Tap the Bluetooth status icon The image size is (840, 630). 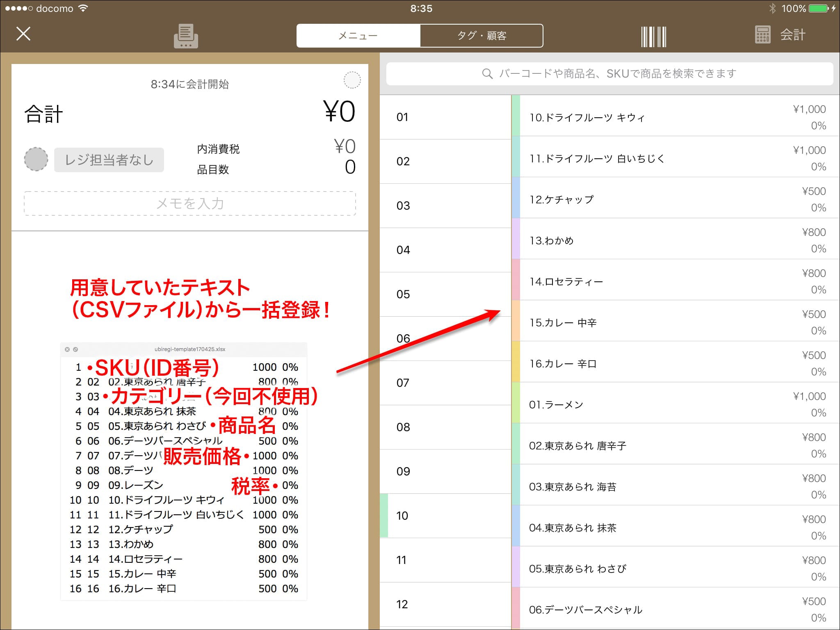pos(772,8)
